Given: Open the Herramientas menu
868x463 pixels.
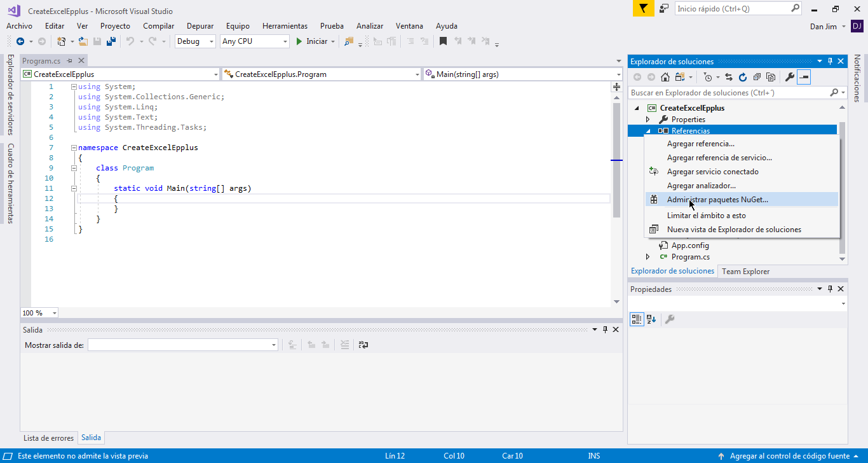Looking at the screenshot, I should (285, 26).
